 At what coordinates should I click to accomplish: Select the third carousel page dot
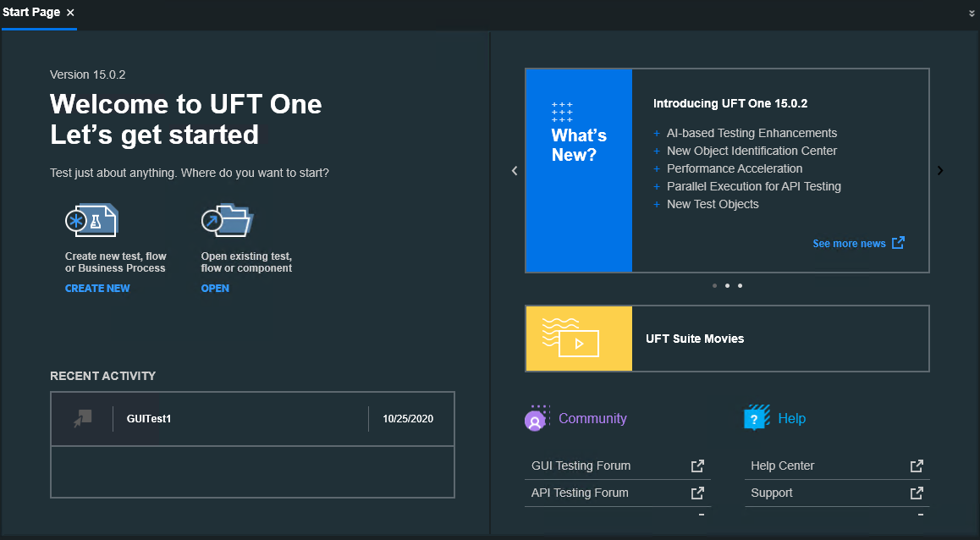pos(740,286)
